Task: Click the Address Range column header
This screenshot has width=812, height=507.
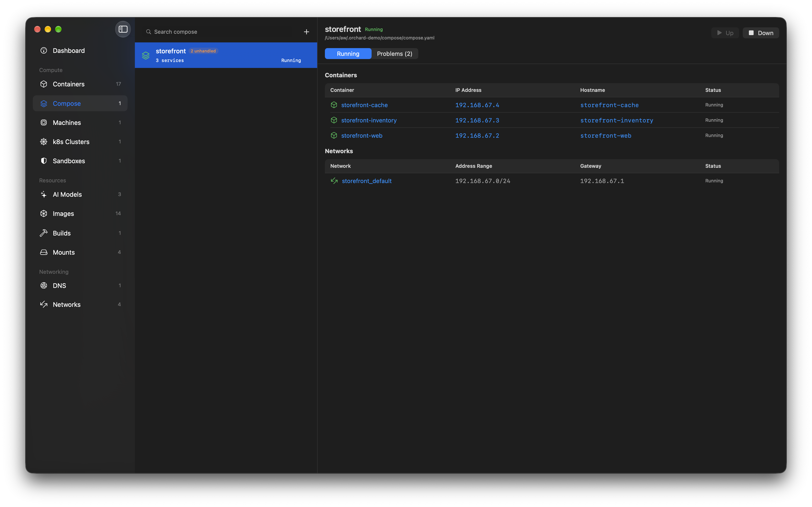Action: 473,166
